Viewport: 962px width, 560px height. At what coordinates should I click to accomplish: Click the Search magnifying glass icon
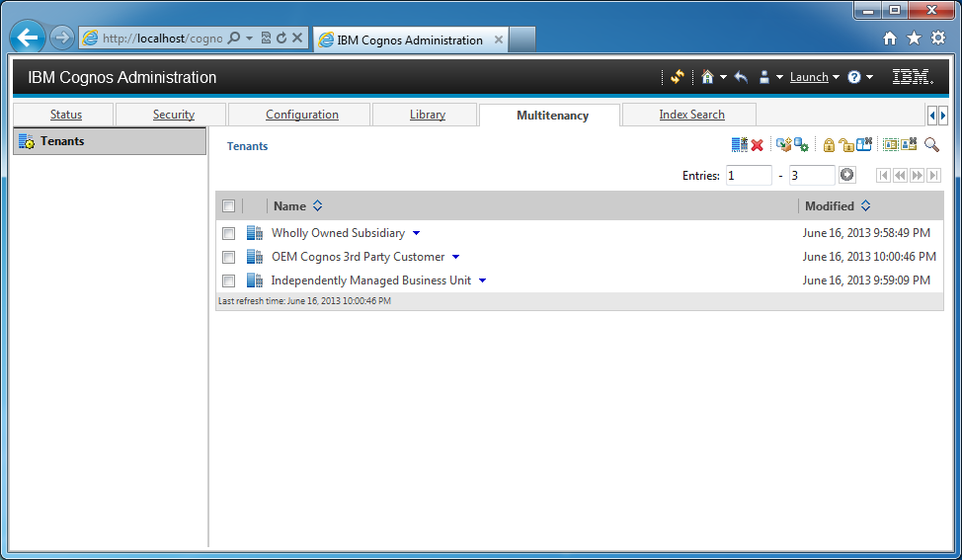click(931, 145)
